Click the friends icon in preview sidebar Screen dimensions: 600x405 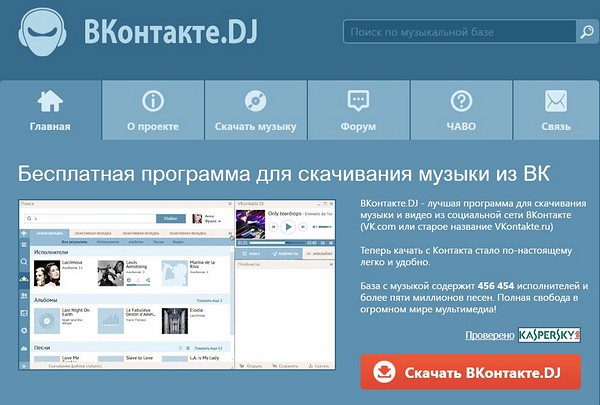coord(24,296)
